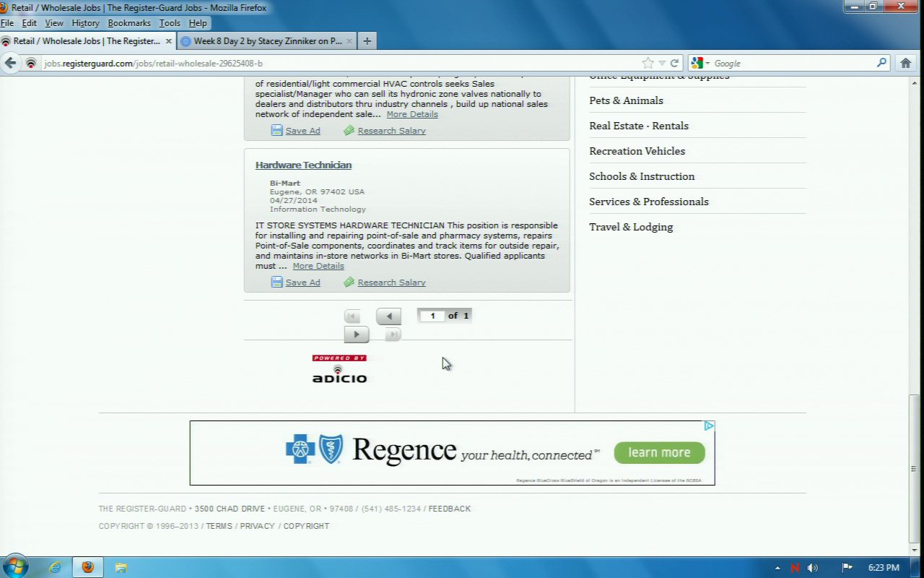The image size is (924, 578).
Task: Click the Save Ad icon under Hardware Technician
Action: (276, 282)
